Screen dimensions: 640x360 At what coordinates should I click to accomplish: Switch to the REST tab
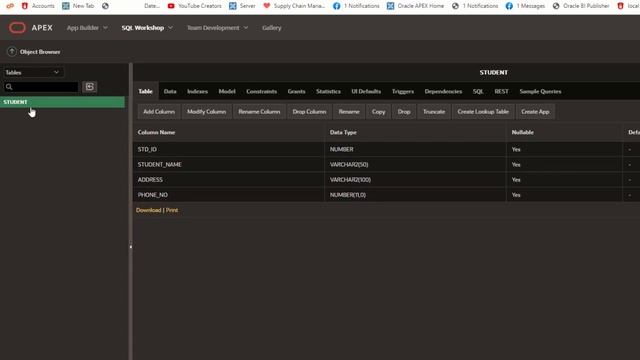click(502, 91)
